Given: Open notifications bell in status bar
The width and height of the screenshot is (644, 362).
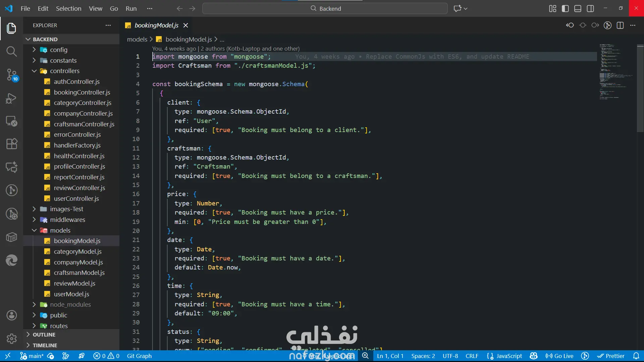Looking at the screenshot, I should point(636,356).
